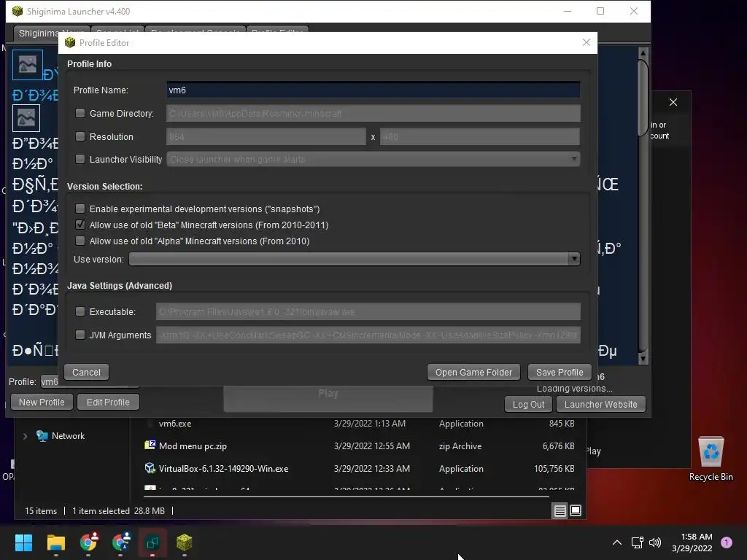Click the news scrollbar down arrow
Viewport: 747px width, 560px height.
click(643, 359)
